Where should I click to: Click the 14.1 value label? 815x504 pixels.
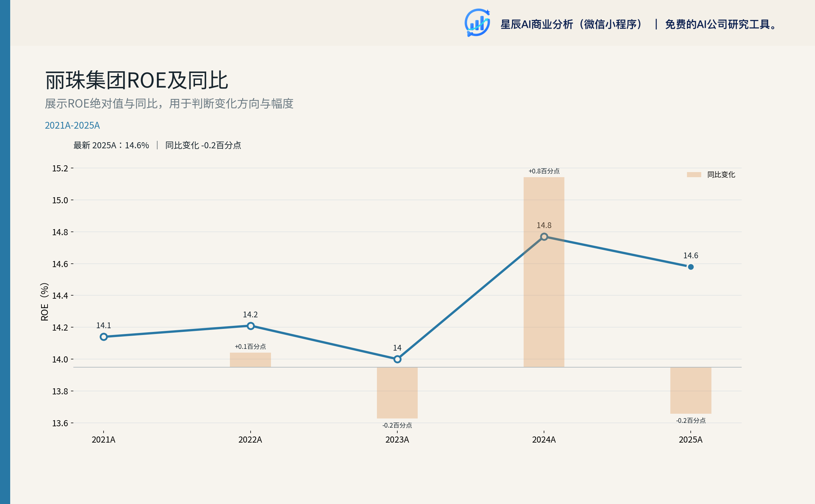click(104, 325)
